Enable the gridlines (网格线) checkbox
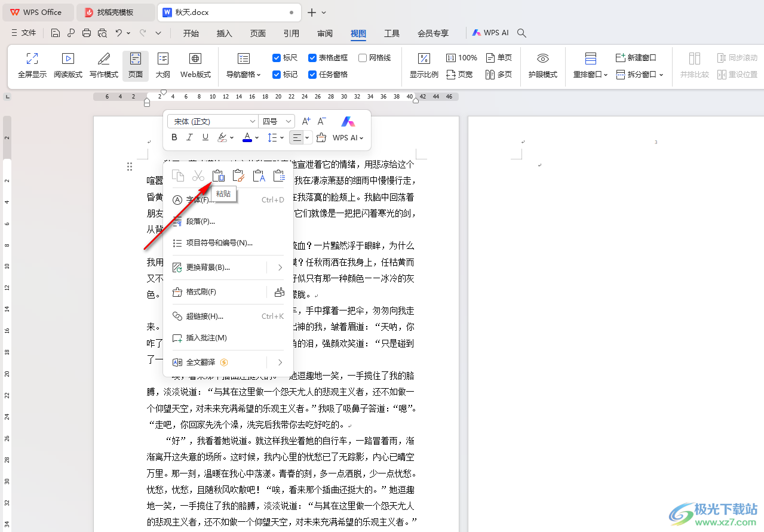764x532 pixels. [363, 58]
